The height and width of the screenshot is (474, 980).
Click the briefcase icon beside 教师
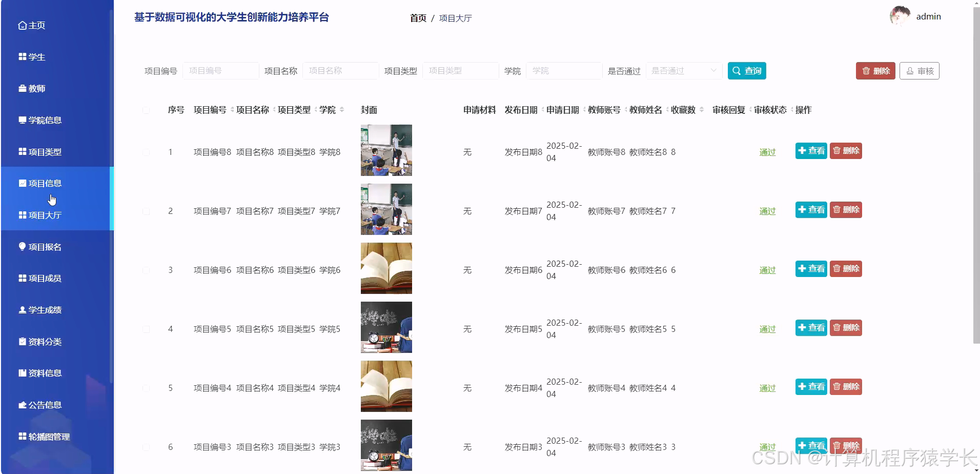coord(23,88)
